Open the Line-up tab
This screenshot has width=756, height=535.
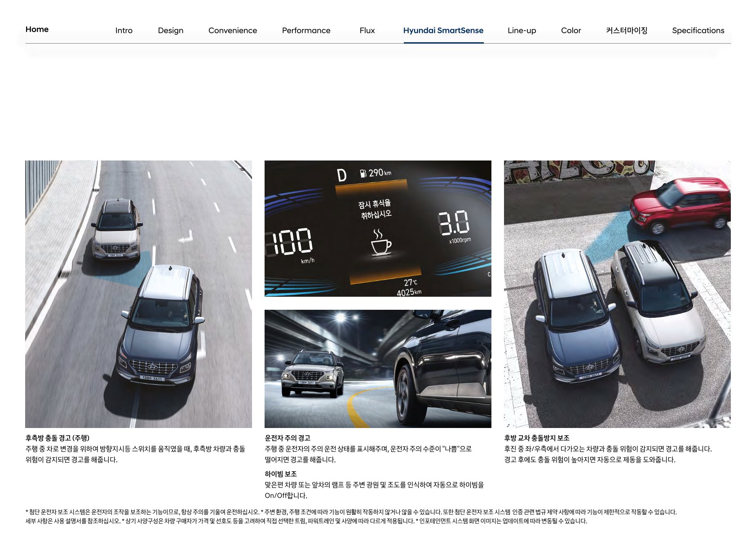pyautogui.click(x=522, y=31)
